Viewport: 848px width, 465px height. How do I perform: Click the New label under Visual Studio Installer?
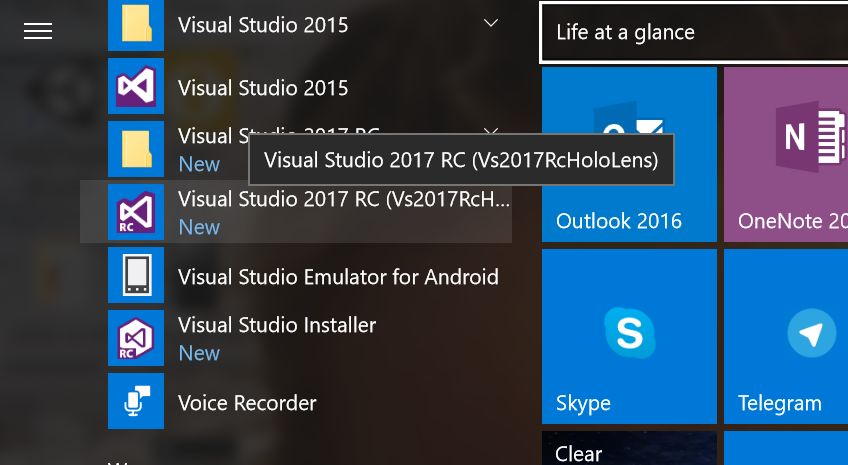coord(199,353)
